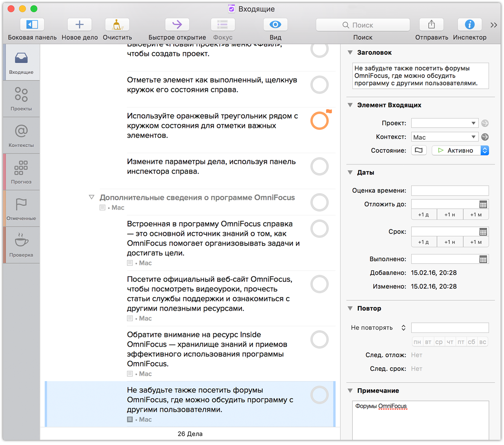Click the Оценка времени field
The width and height of the screenshot is (504, 445).
pos(450,191)
